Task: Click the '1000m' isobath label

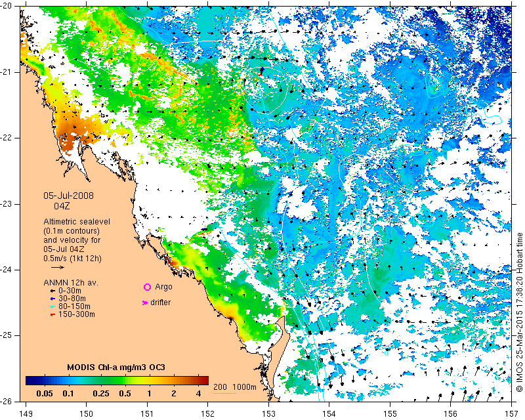Action: [244, 387]
